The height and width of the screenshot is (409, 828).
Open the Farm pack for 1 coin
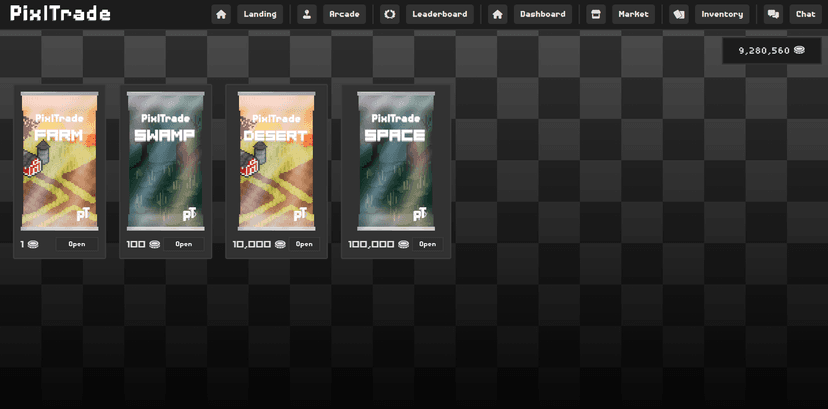77,244
